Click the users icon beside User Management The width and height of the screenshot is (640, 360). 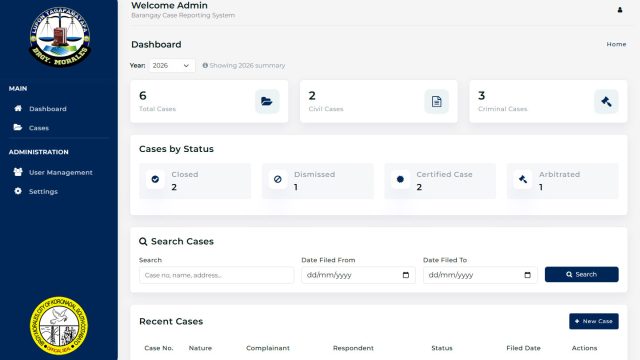point(18,172)
